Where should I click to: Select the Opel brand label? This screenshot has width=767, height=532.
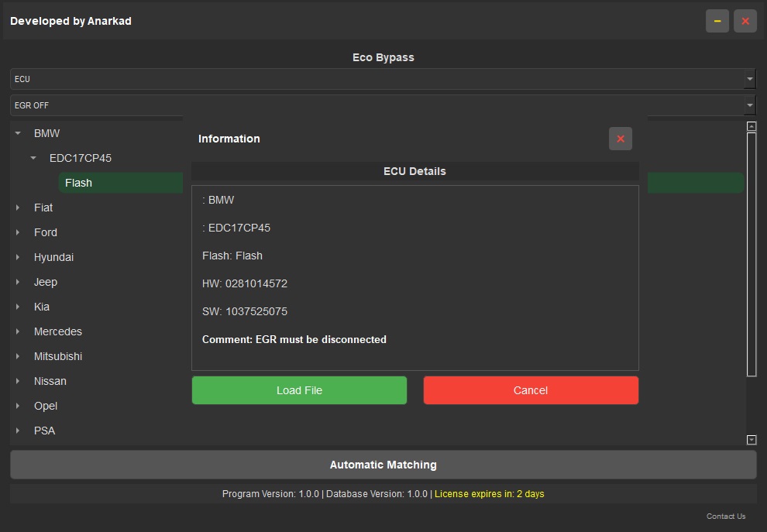tap(46, 406)
